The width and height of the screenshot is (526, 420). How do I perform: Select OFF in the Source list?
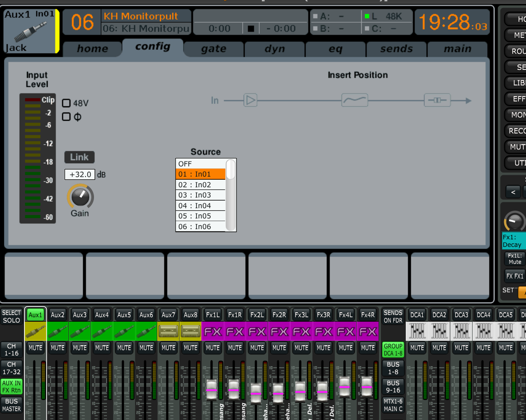tap(200, 164)
